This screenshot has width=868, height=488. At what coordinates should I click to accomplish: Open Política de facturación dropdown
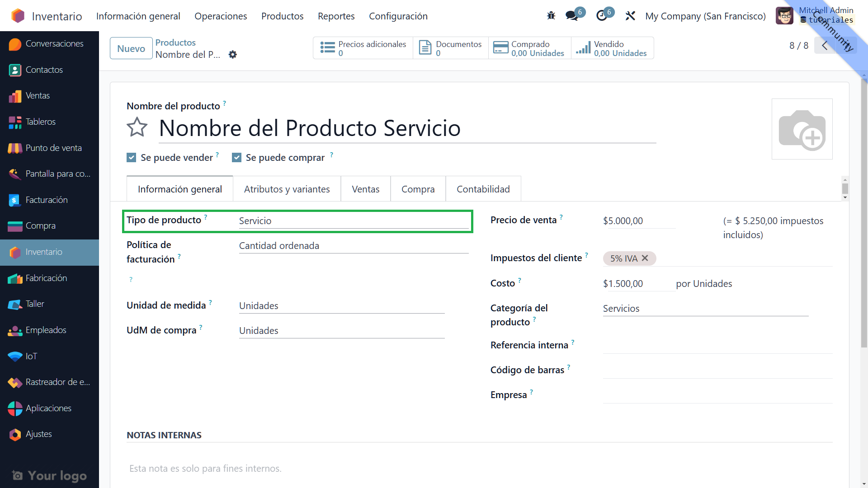coord(353,246)
